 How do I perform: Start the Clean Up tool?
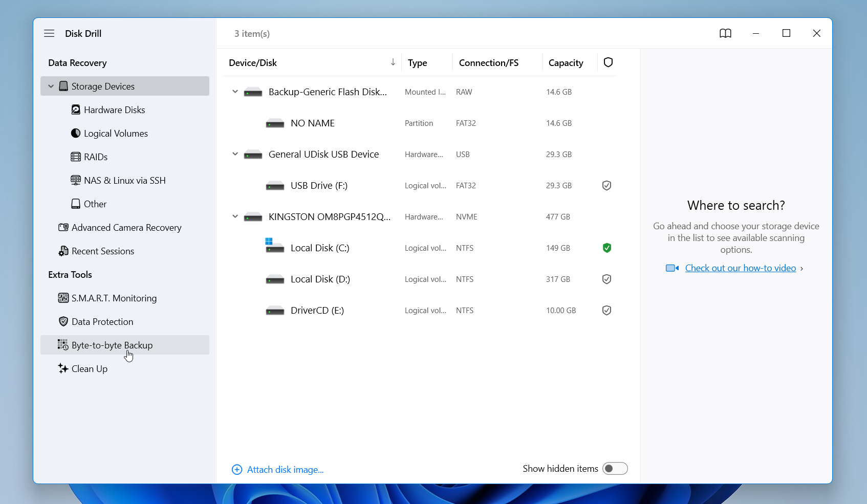point(90,368)
